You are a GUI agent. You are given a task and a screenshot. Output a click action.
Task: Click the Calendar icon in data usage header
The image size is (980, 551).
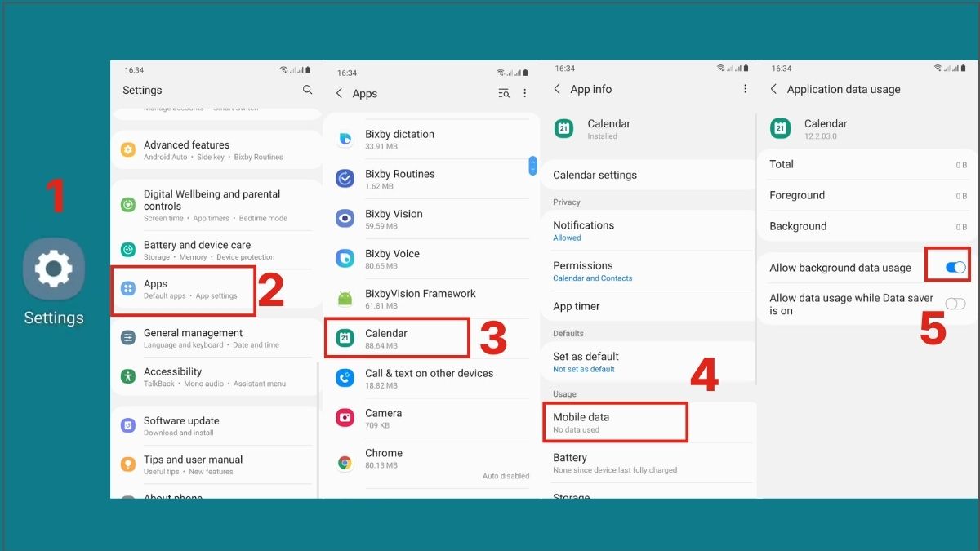pos(781,128)
